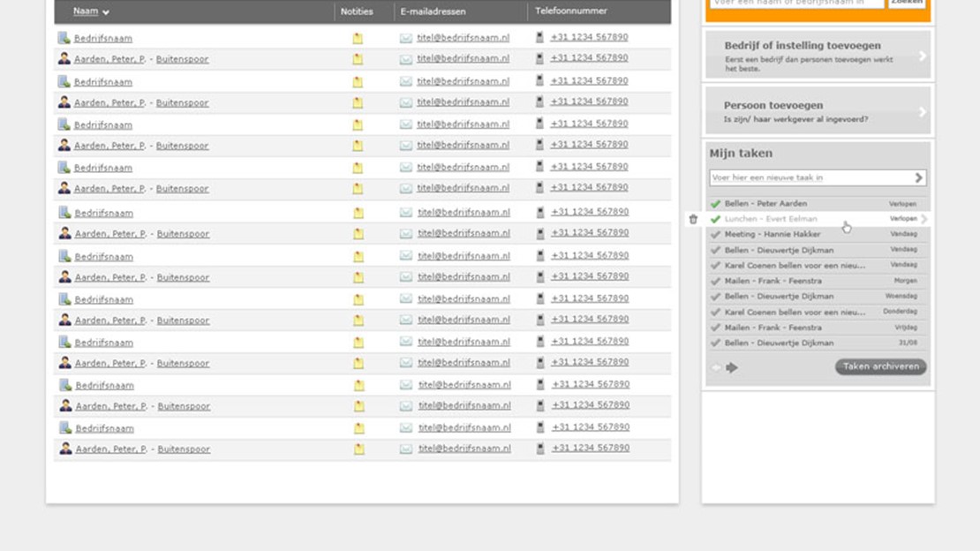980x551 pixels.
Task: Open Buitenspoor link in the last row
Action: coord(184,449)
